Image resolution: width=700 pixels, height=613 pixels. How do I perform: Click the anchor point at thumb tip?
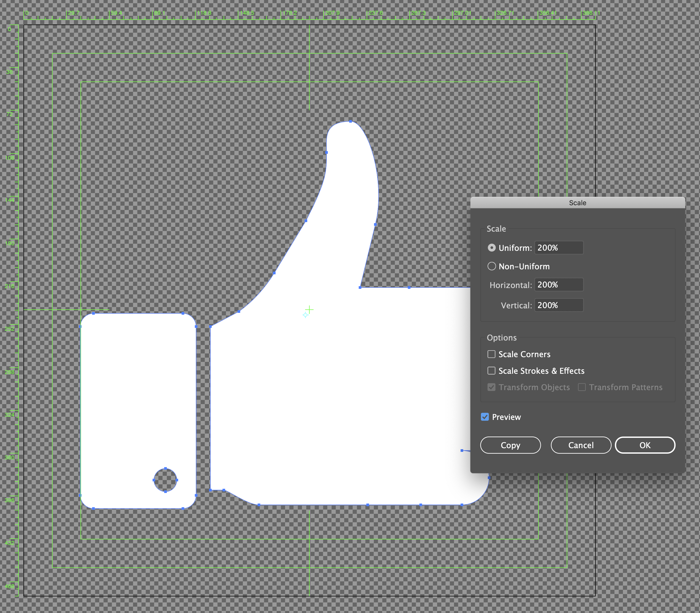351,121
